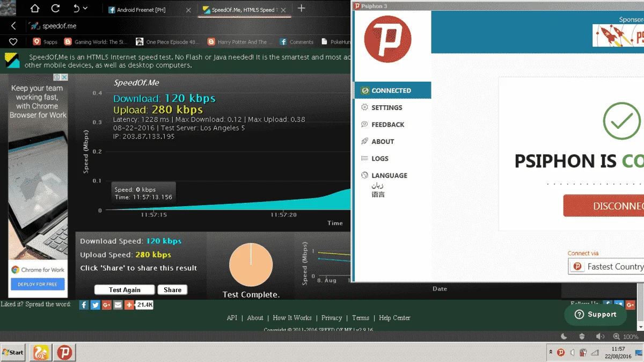The height and width of the screenshot is (362, 644).
Task: Open the How It Works link
Action: point(292,318)
